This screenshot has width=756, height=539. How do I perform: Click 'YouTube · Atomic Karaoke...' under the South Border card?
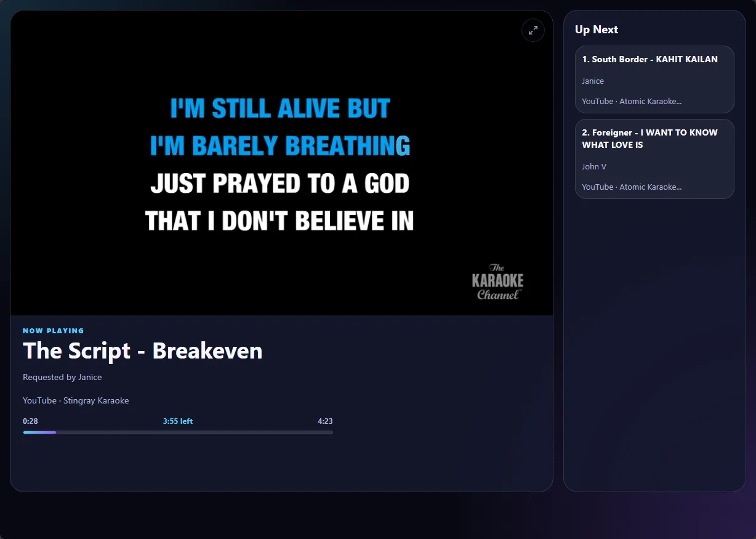(632, 101)
